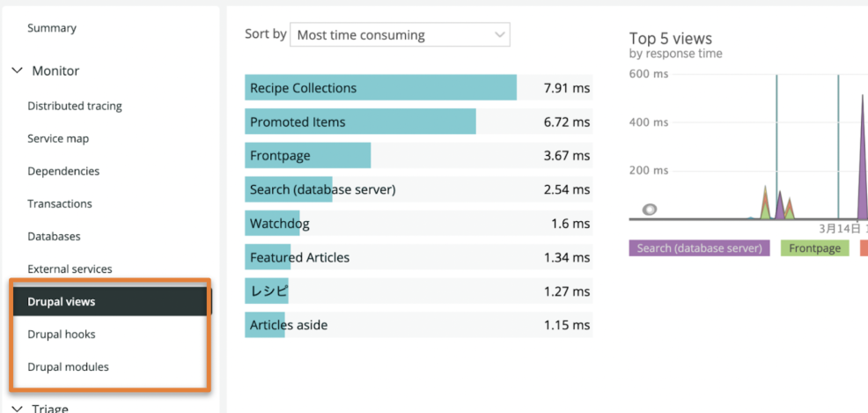Viewport: 868px width, 413px height.
Task: Select the Articles aside view row
Action: 418,325
